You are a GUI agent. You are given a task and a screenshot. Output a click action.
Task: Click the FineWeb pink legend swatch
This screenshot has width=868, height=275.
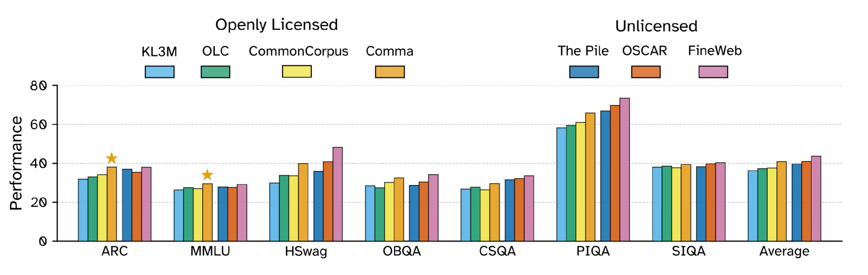point(713,72)
